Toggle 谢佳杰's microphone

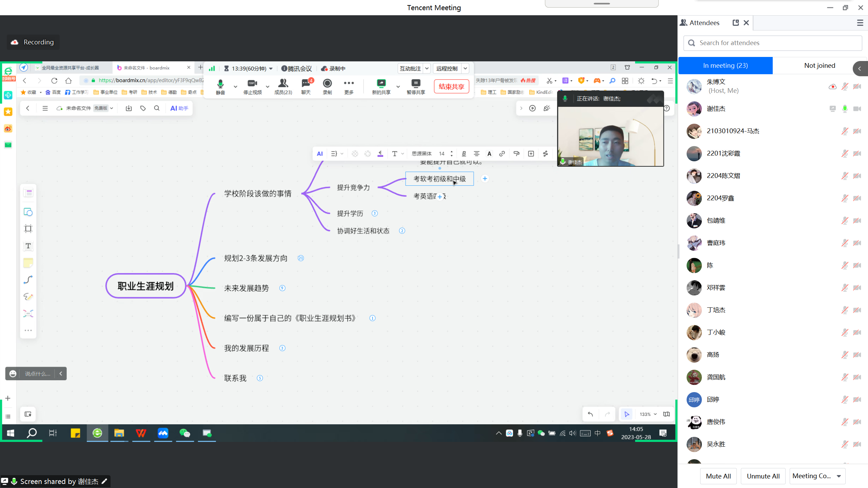click(845, 109)
